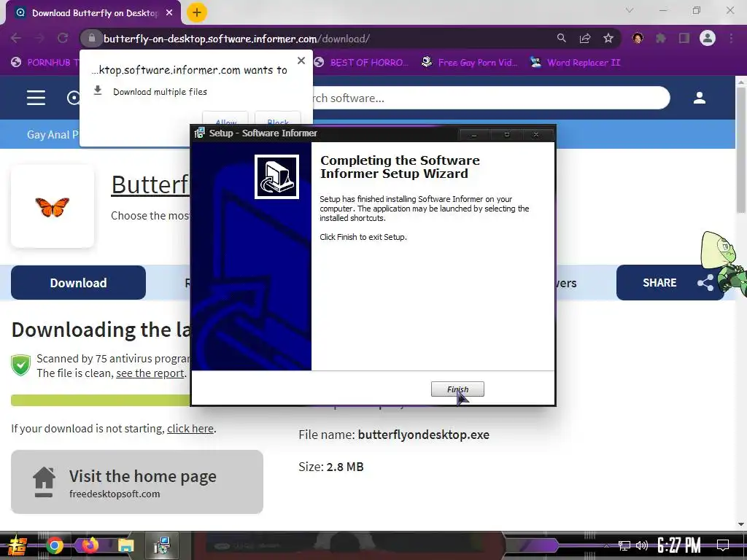Open a new browser tab
This screenshot has width=747, height=560.
tap(197, 13)
